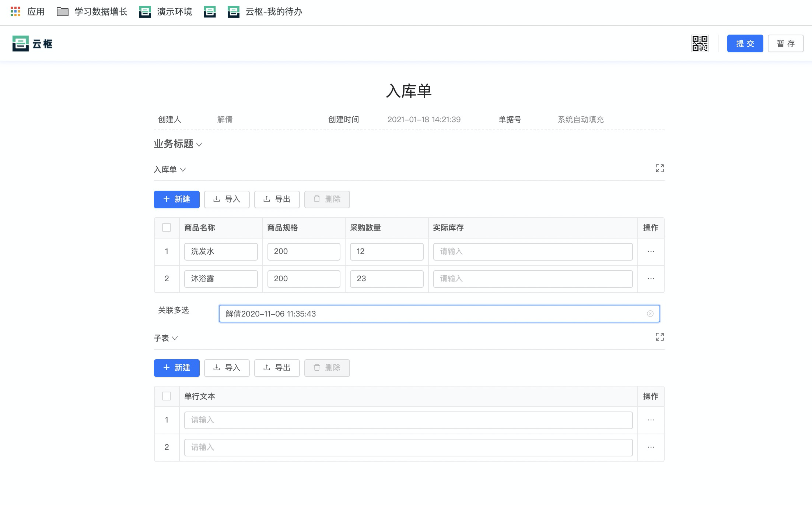Maximize the 子表 sub-table
Image resolution: width=812 pixels, height=505 pixels.
(659, 337)
